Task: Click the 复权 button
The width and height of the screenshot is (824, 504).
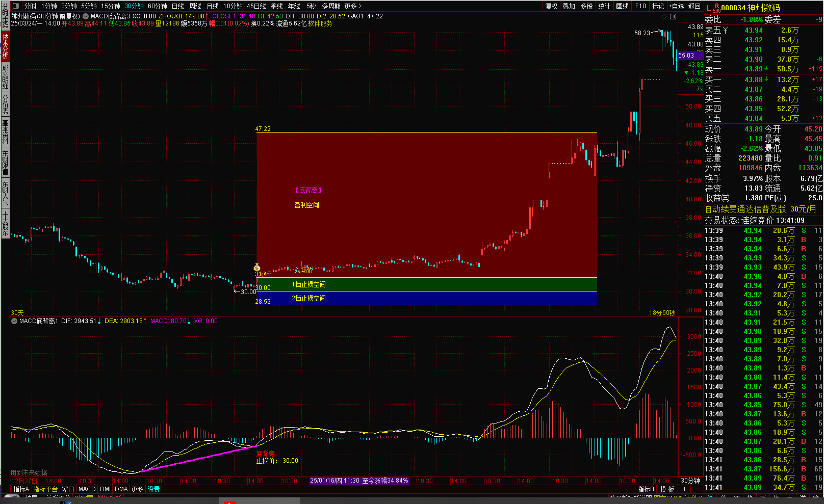Action: click(x=552, y=6)
